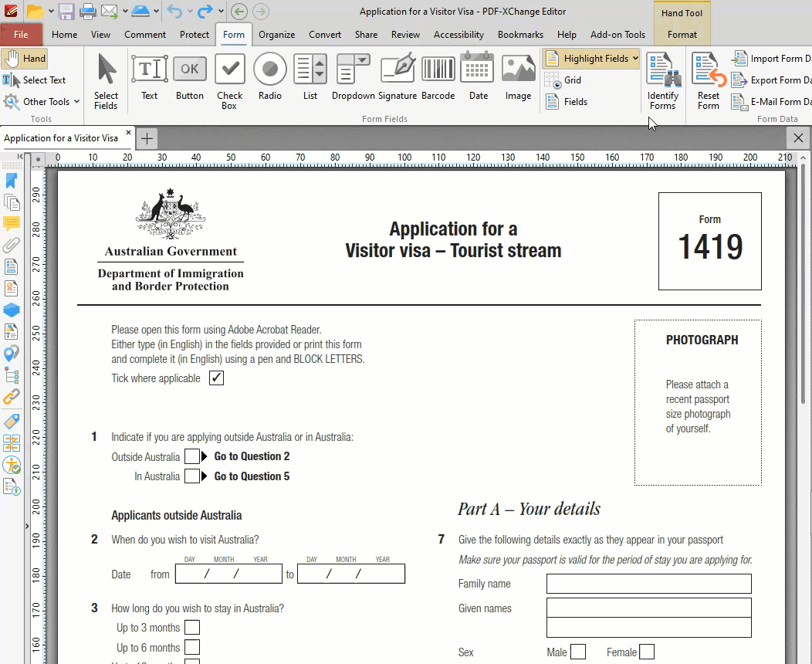This screenshot has width=812, height=664.
Task: Add a Text form field
Action: tap(149, 78)
